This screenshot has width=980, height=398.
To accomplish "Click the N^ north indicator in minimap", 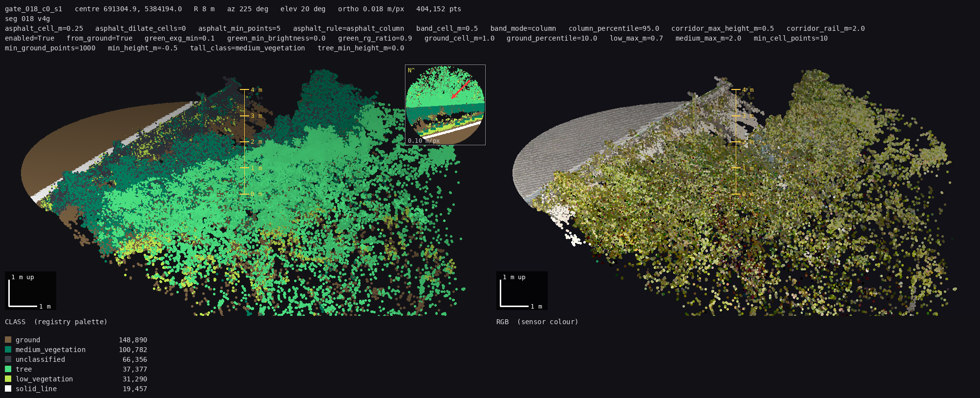I will (411, 70).
